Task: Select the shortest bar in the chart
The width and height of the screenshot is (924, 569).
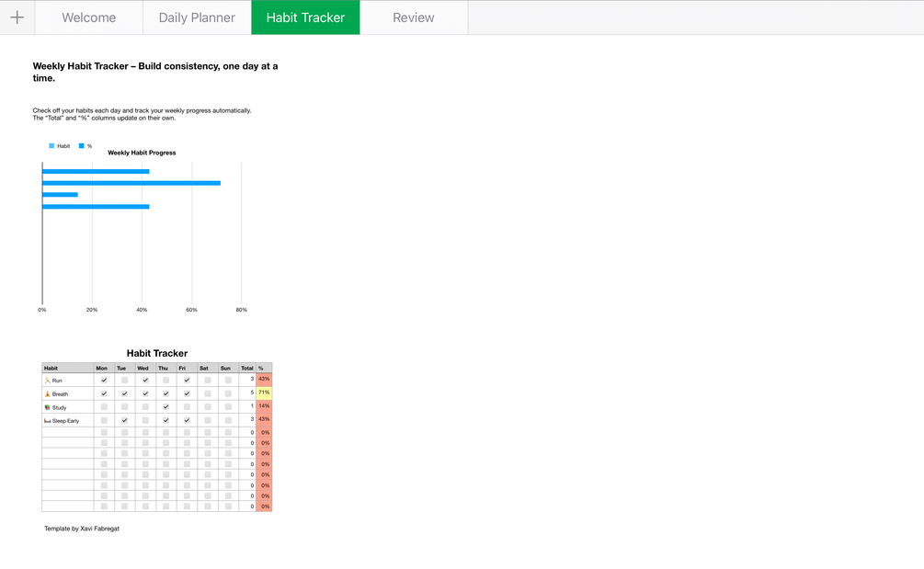Action: pyautogui.click(x=60, y=194)
